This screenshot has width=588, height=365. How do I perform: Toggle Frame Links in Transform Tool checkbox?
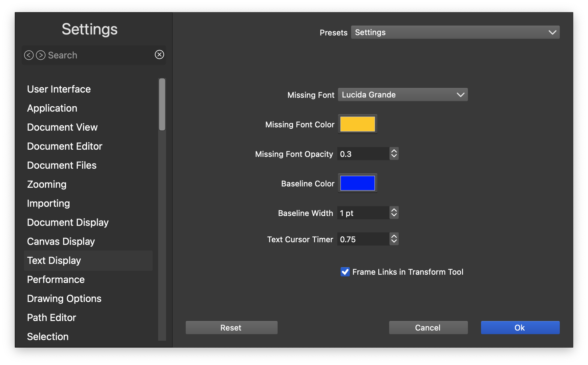345,272
